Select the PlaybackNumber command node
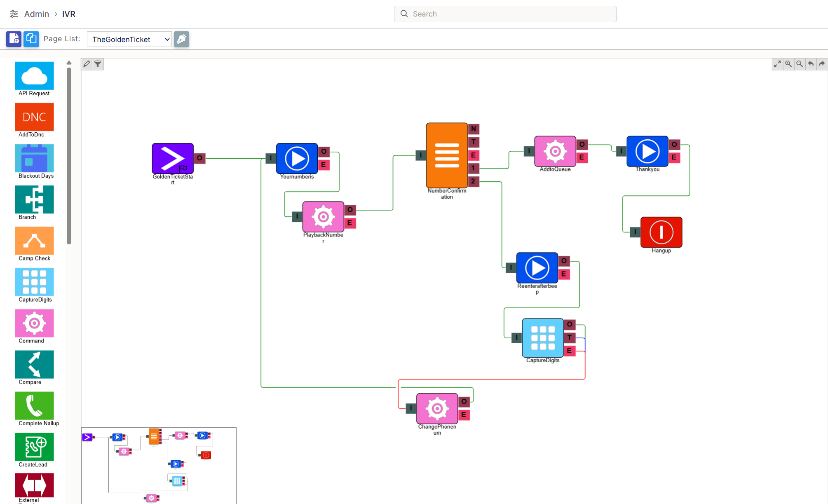The image size is (828, 504). [x=323, y=216]
